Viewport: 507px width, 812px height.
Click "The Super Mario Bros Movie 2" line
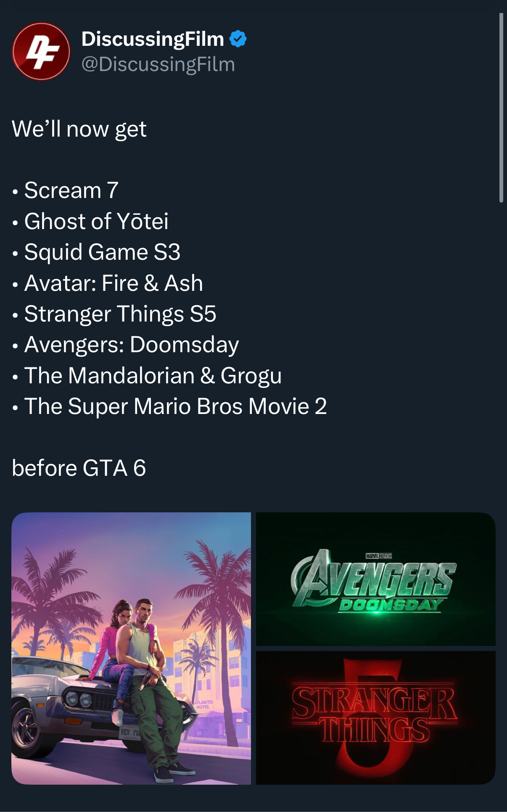click(175, 406)
